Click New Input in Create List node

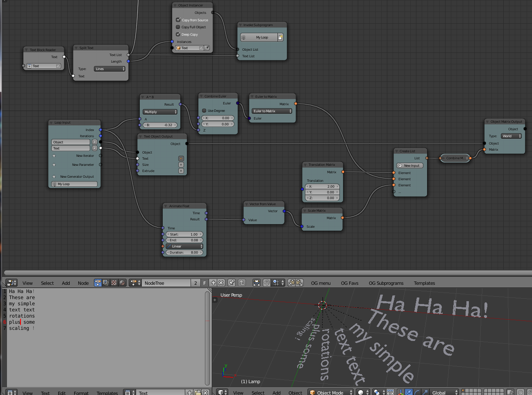(409, 166)
